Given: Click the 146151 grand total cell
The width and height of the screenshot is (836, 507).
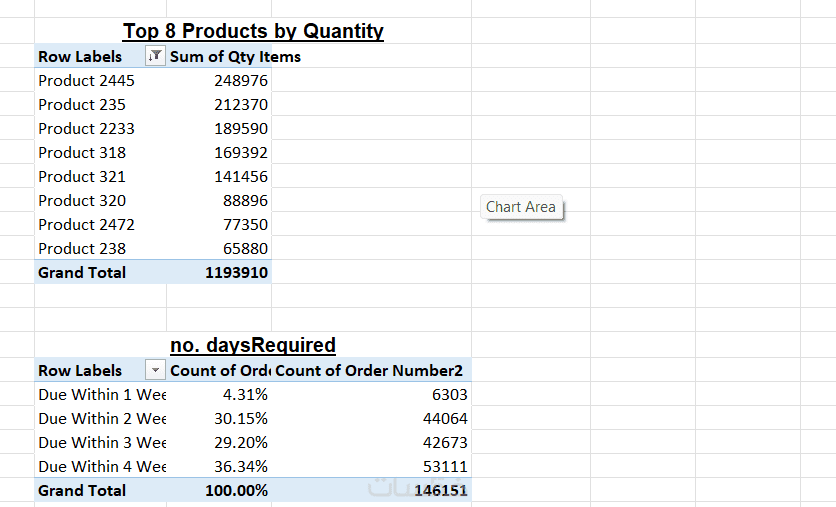Looking at the screenshot, I should (440, 491).
